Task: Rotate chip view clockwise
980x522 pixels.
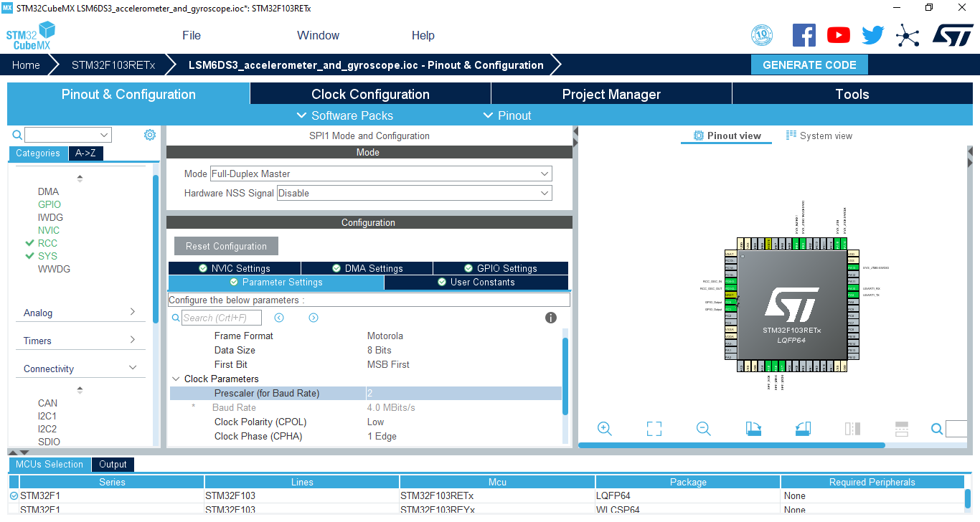Action: tap(753, 429)
